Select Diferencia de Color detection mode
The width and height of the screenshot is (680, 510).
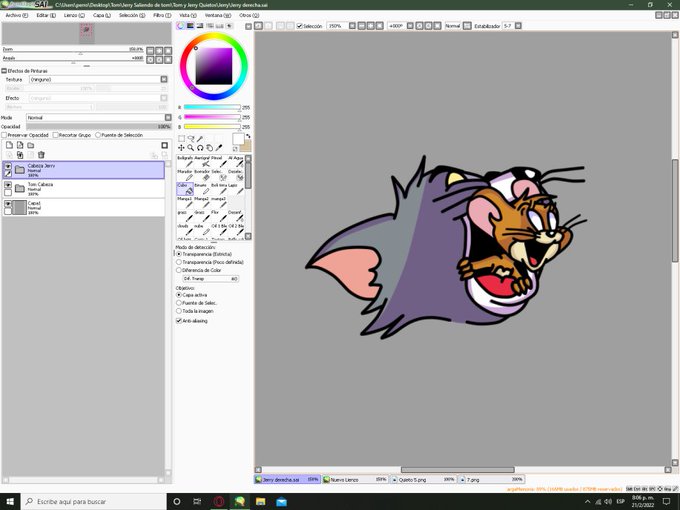click(179, 270)
